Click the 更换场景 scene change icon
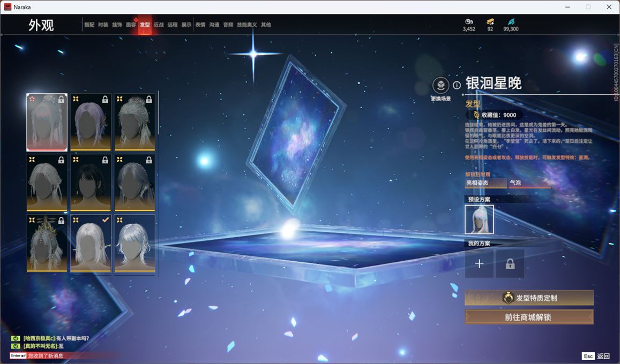This screenshot has width=620, height=364. [x=440, y=86]
